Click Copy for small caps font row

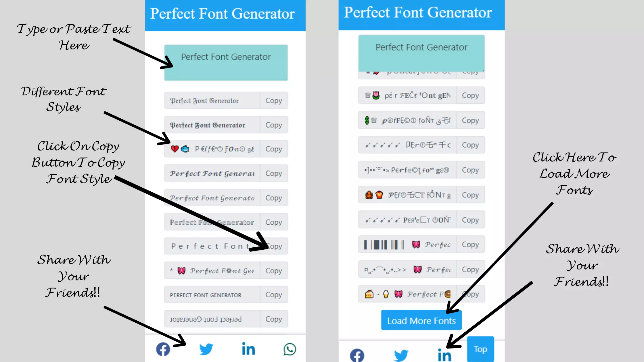tap(273, 295)
